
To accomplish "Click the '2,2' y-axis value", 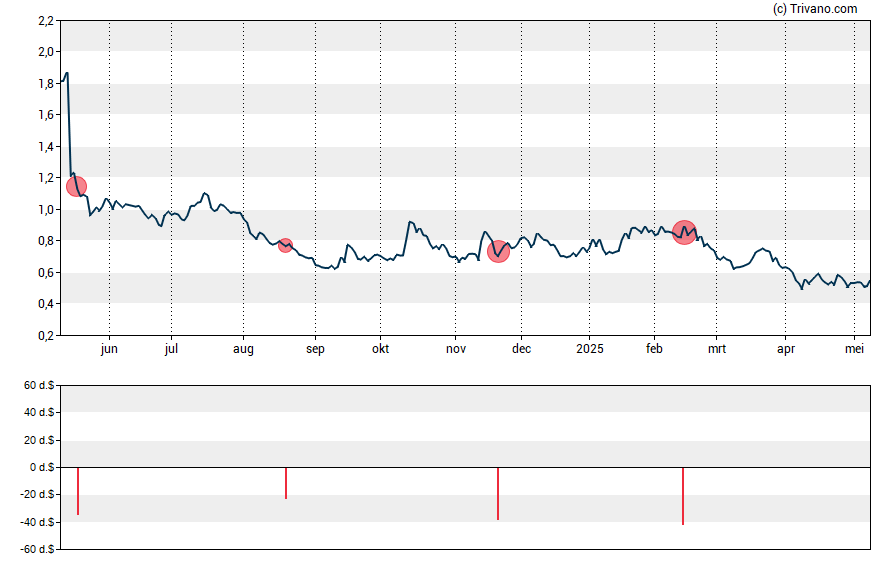I will (x=46, y=21).
